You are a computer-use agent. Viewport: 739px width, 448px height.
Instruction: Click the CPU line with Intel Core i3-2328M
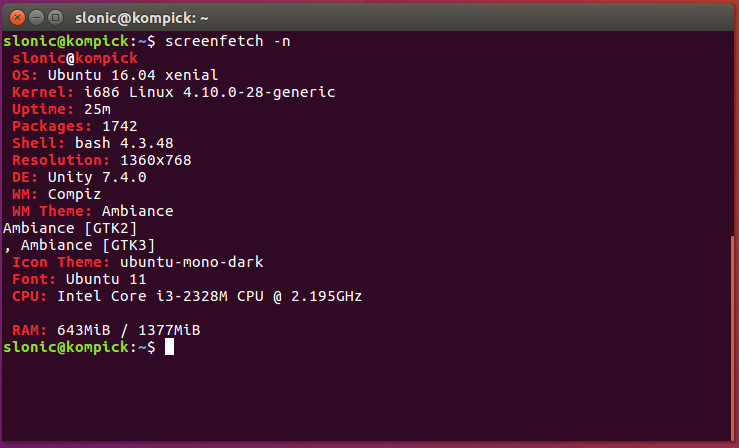coord(186,296)
